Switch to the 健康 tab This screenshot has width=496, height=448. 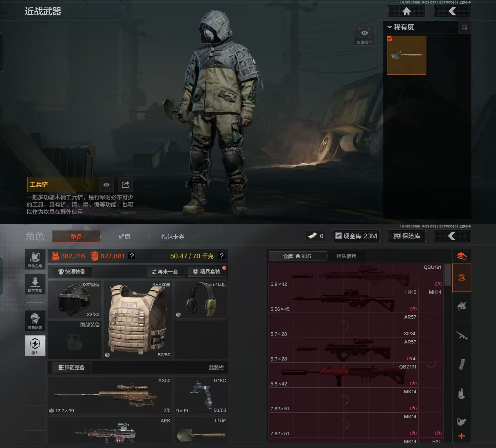click(124, 237)
